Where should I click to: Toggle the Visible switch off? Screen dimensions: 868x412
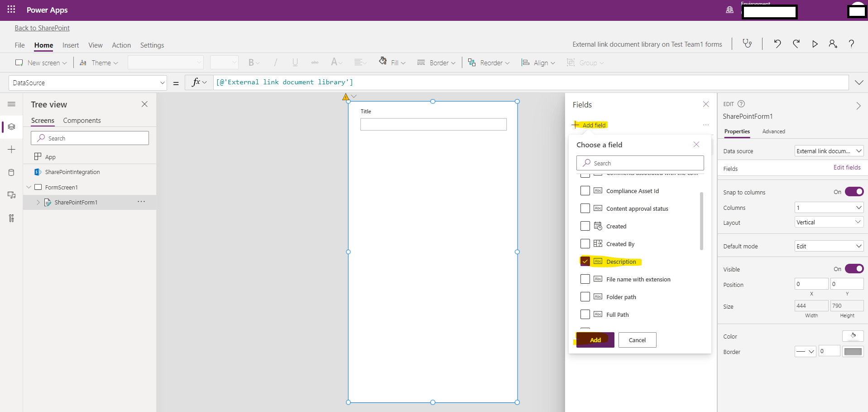click(854, 269)
